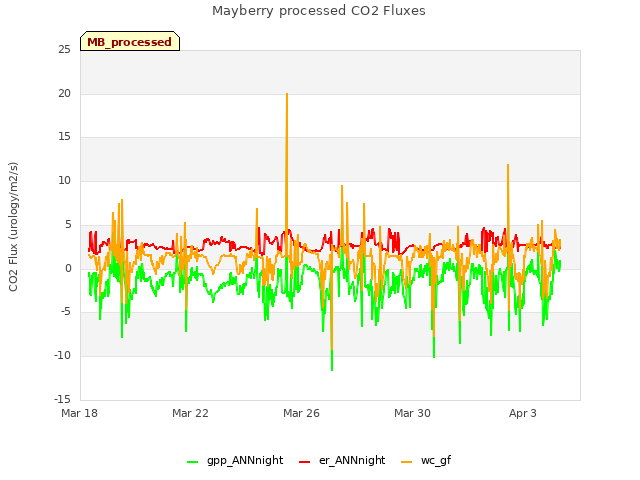Click the orange wc_gf legend swatch
Screen dimensions: 640x480
[407, 462]
